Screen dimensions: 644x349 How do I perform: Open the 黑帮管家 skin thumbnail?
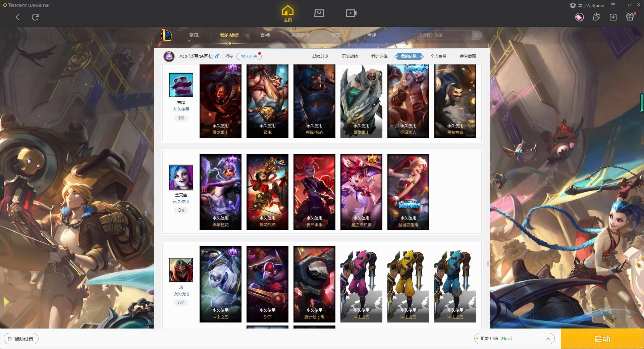455,101
